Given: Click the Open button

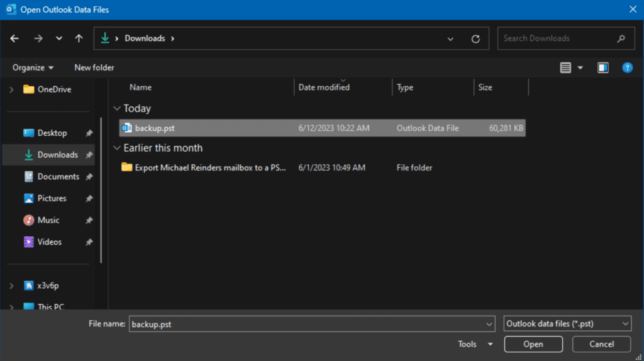Looking at the screenshot, I should tap(533, 344).
